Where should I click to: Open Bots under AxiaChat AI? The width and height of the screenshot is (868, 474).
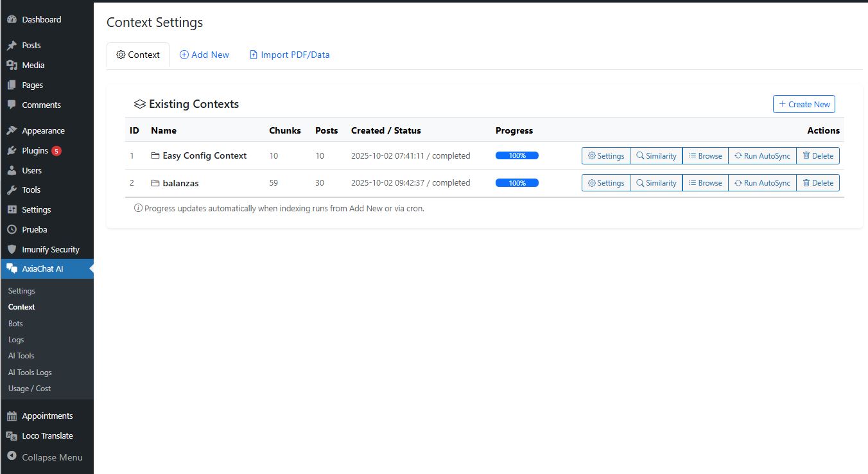point(15,323)
